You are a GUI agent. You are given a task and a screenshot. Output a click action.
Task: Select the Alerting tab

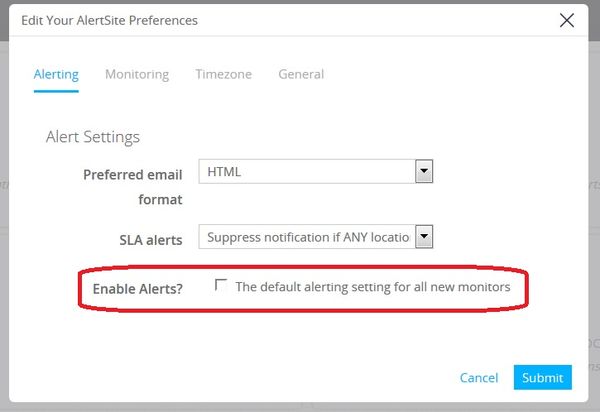point(56,74)
